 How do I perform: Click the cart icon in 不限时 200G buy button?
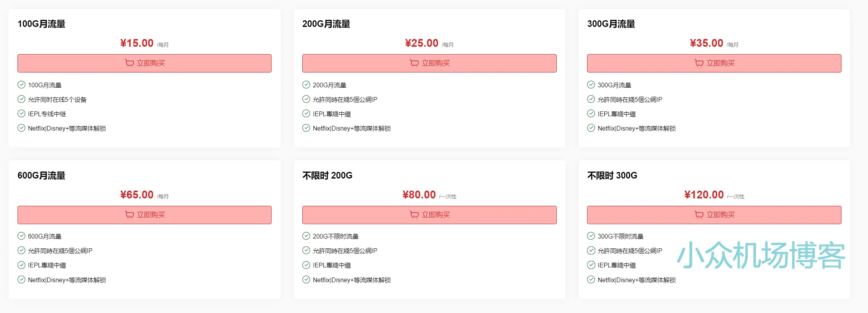[x=413, y=214]
